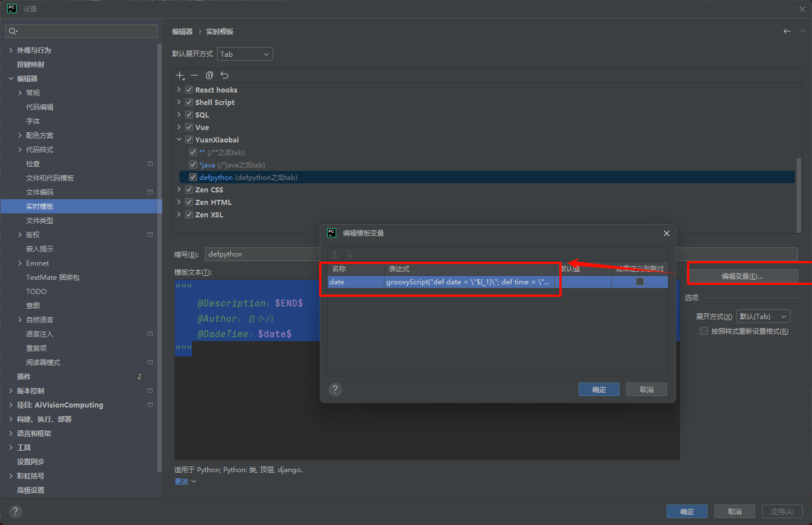The image size is (812, 525).
Task: Open the 默认展开方式 Tab dropdown
Action: [x=245, y=54]
